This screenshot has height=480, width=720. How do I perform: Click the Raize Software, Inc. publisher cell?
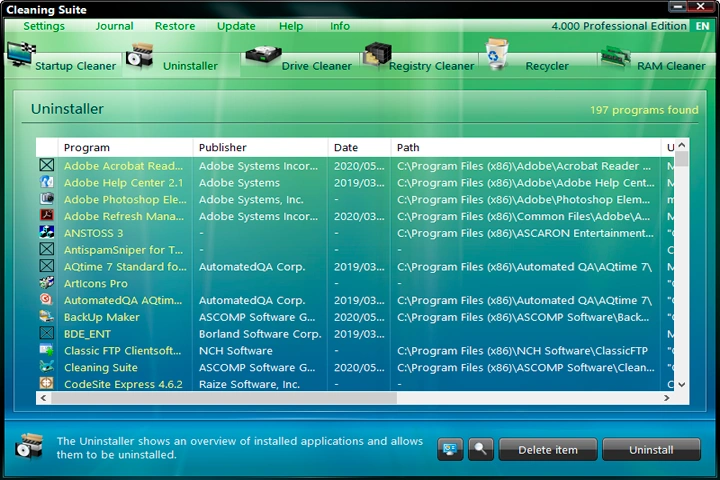[249, 384]
